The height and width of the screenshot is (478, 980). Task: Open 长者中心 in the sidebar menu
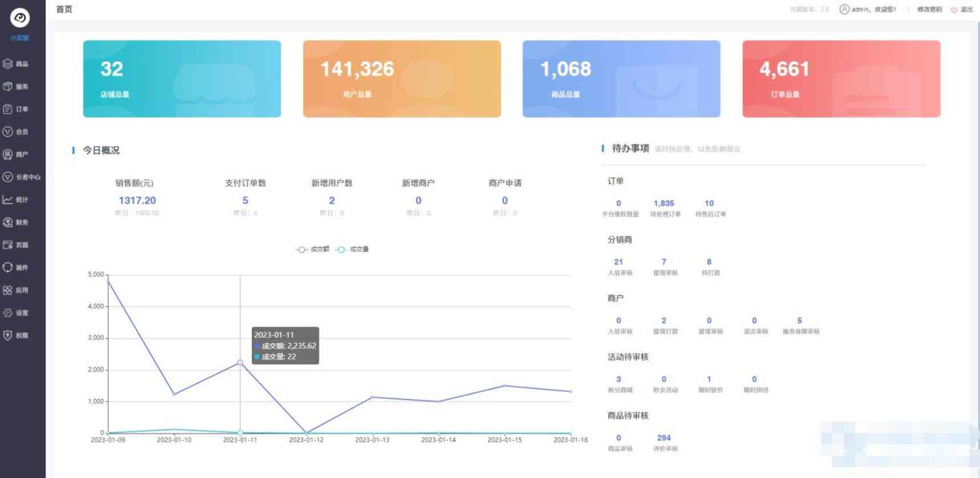point(27,177)
